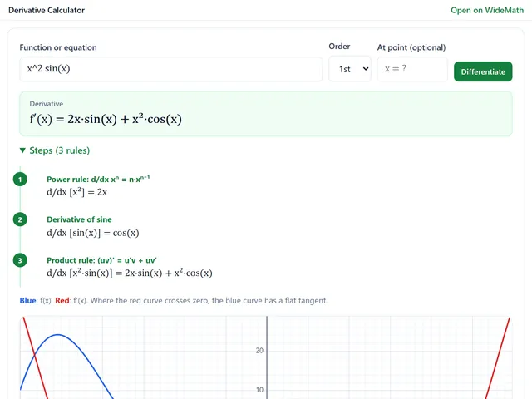Click step 2 numbered circle icon

[x=20, y=219]
